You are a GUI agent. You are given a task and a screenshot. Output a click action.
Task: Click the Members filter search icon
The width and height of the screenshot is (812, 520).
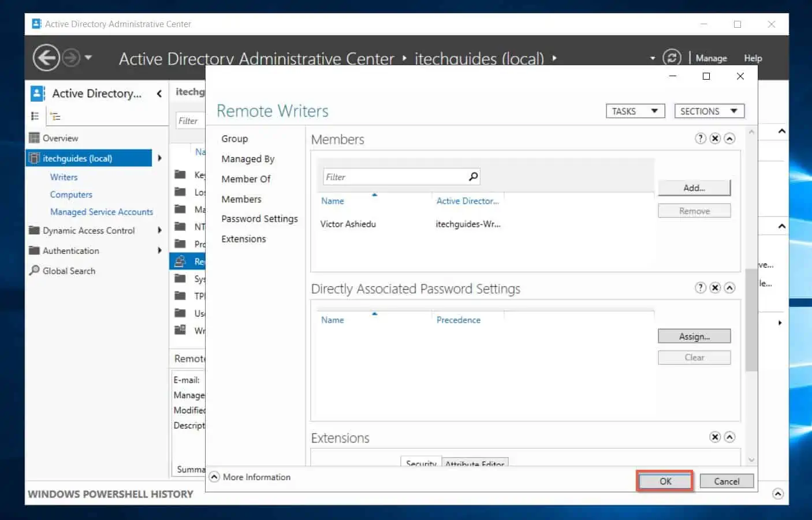473,177
